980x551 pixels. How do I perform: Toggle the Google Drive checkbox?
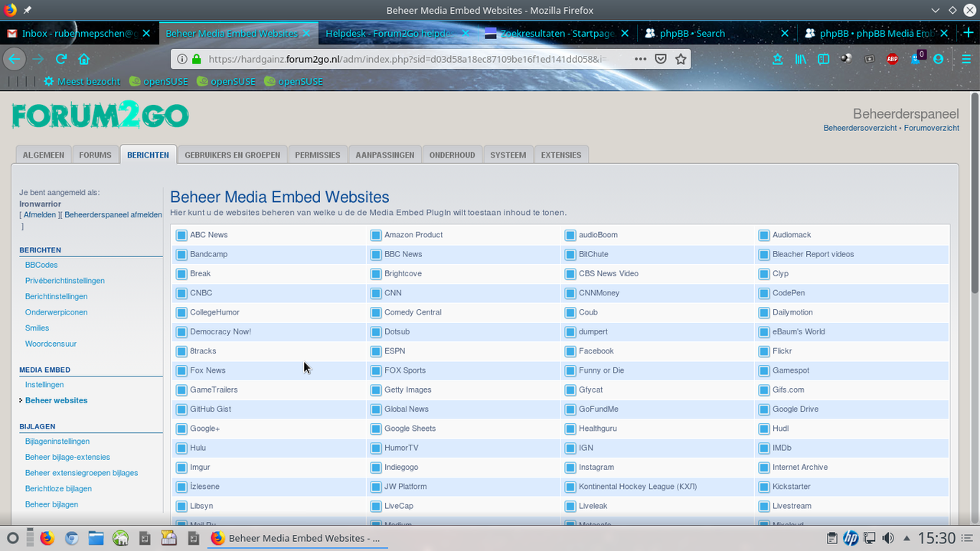[x=764, y=409]
